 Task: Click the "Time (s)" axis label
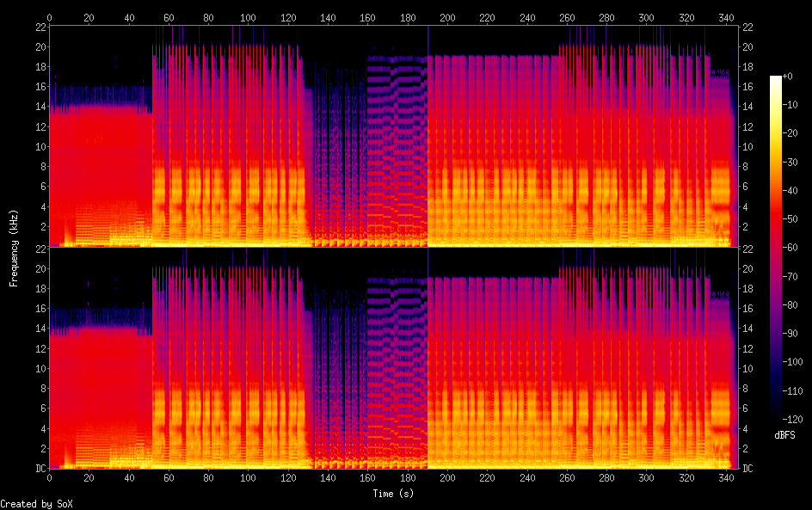pyautogui.click(x=393, y=494)
